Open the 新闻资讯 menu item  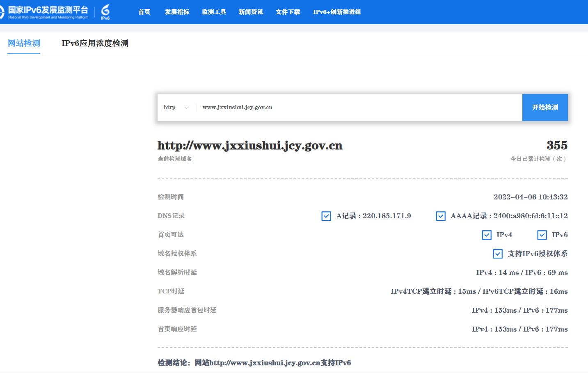tap(251, 12)
